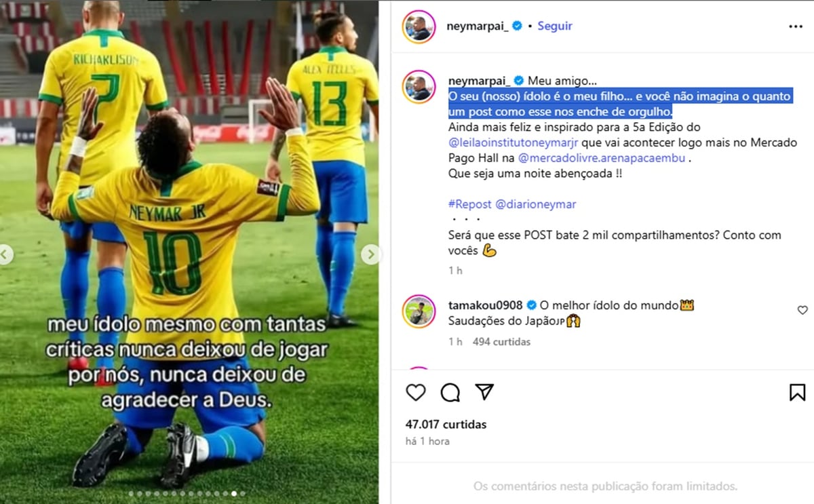814x504 pixels.
Task: Follow neymarpai_ with the Seguir button
Action: click(x=555, y=26)
